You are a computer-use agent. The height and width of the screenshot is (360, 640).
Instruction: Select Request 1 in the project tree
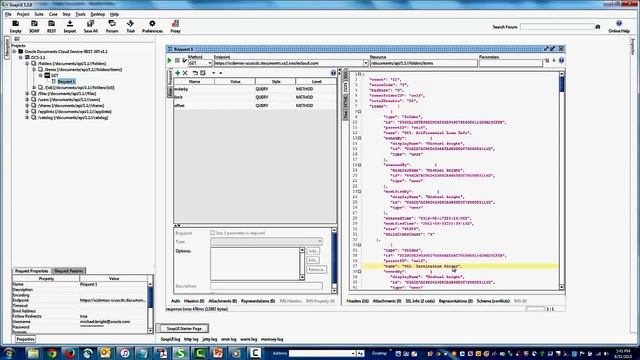pyautogui.click(x=66, y=81)
